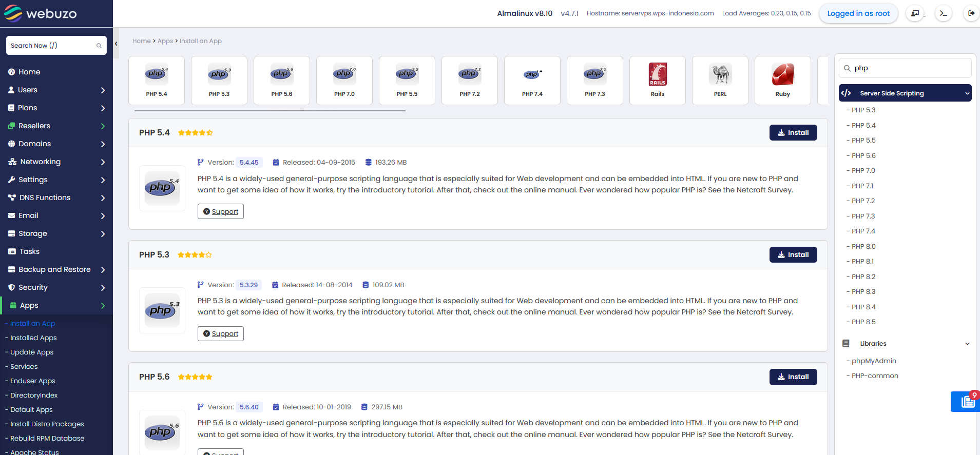The height and width of the screenshot is (455, 980).
Task: Click Apps breadcrumb link
Action: point(165,41)
